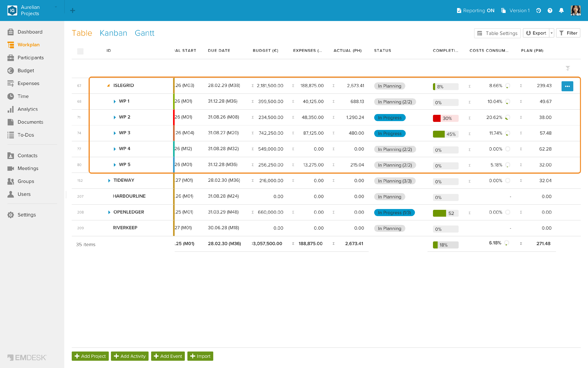This screenshot has height=368, width=588.
Task: Click WP 3 completion bar at 45%
Action: 446,134
